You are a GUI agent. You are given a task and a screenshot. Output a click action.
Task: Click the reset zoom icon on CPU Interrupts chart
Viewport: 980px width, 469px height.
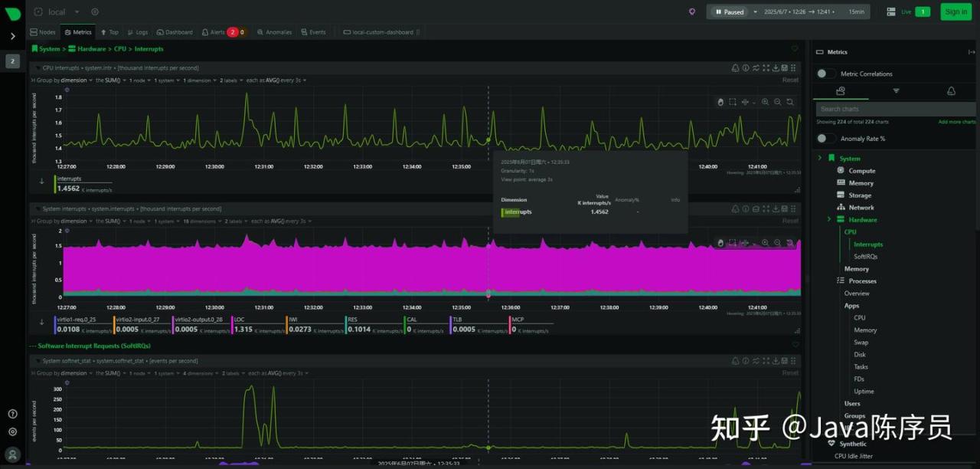click(x=790, y=102)
